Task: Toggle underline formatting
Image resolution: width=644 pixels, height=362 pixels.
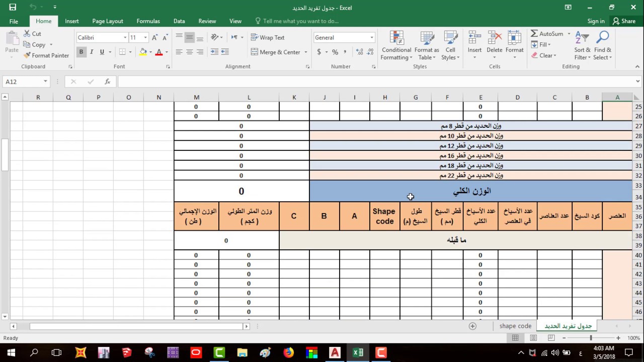Action: [x=102, y=52]
